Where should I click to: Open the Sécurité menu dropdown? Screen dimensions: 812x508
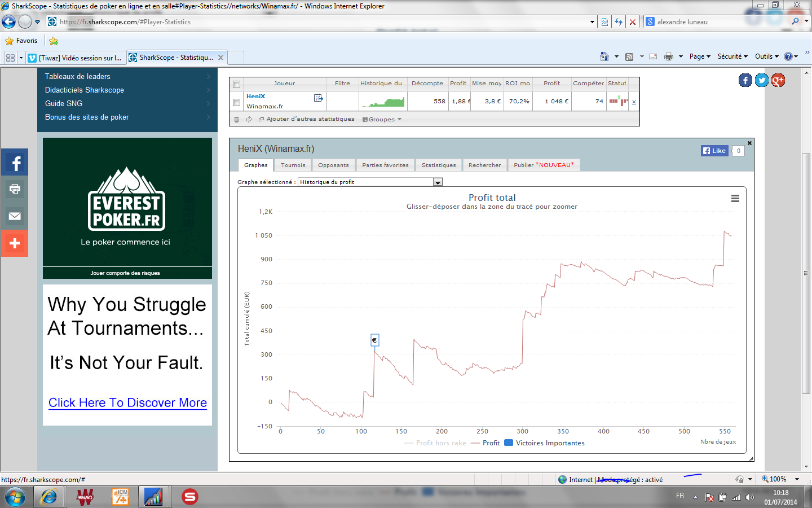click(732, 56)
